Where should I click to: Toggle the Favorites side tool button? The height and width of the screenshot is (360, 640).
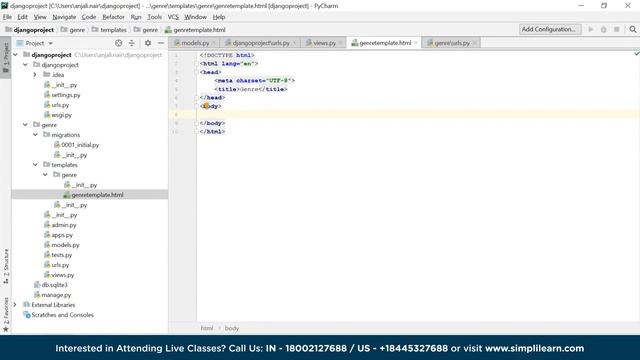[x=6, y=314]
